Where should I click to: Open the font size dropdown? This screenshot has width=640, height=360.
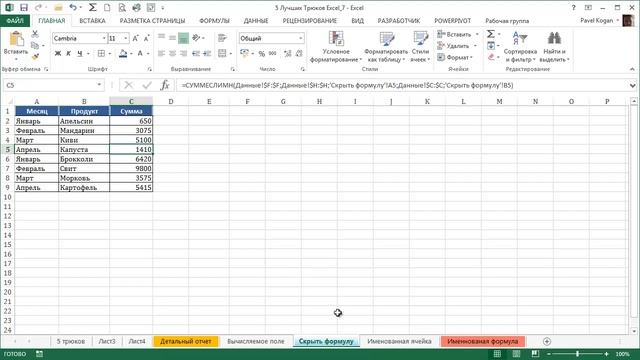click(126, 38)
